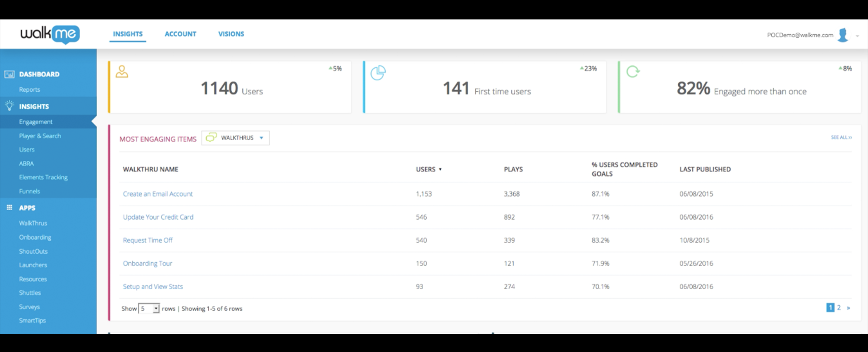Click the 5% increase indicator on Users card
This screenshot has height=352, width=868.
tap(335, 69)
